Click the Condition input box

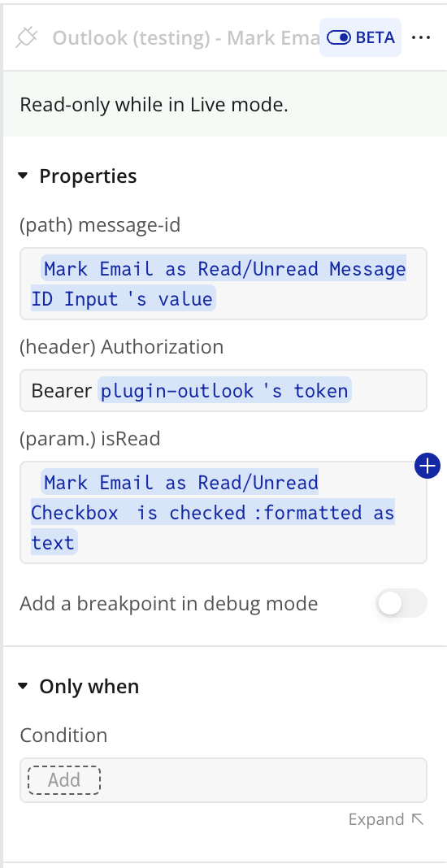pos(223,780)
